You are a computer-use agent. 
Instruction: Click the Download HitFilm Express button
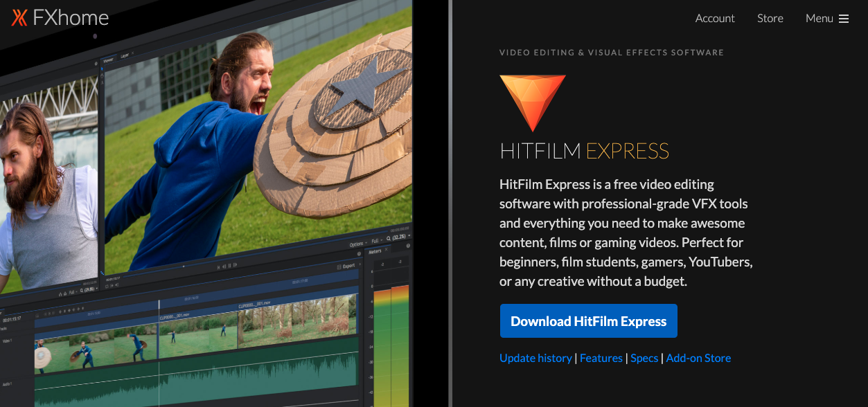tap(588, 320)
